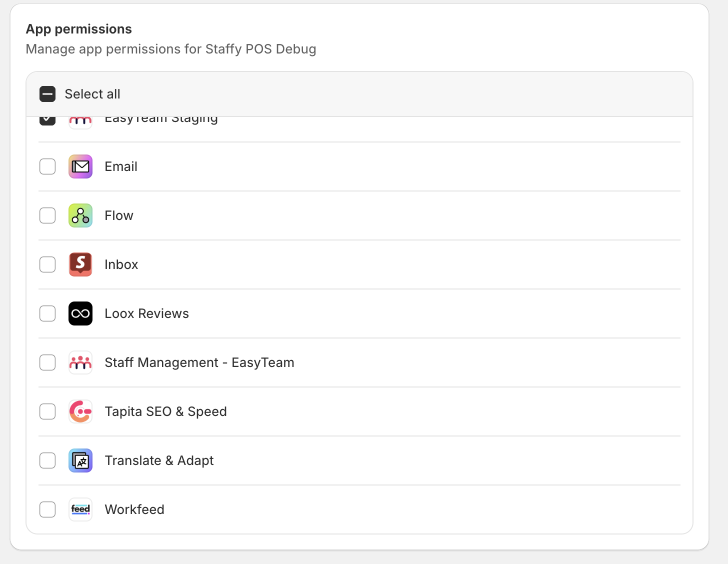This screenshot has height=564, width=728.
Task: Click the green Flow app icon
Action: pyautogui.click(x=80, y=215)
